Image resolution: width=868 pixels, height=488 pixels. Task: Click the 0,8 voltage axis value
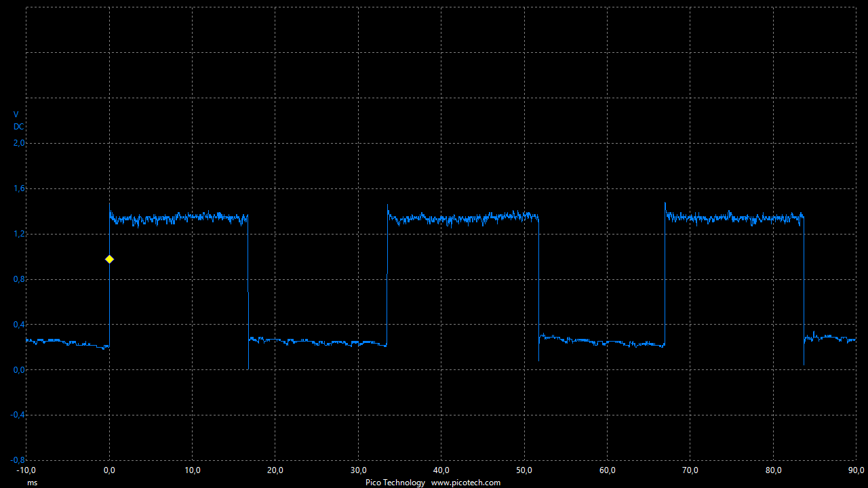pyautogui.click(x=19, y=279)
